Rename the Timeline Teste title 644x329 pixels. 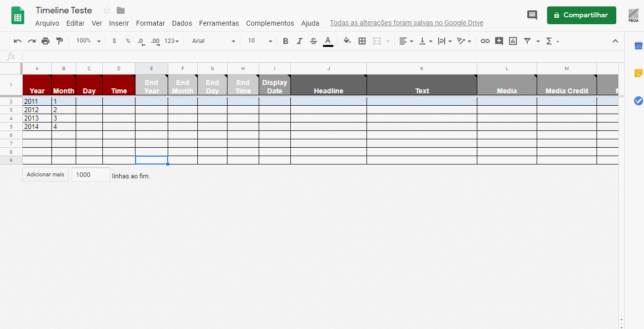(64, 10)
